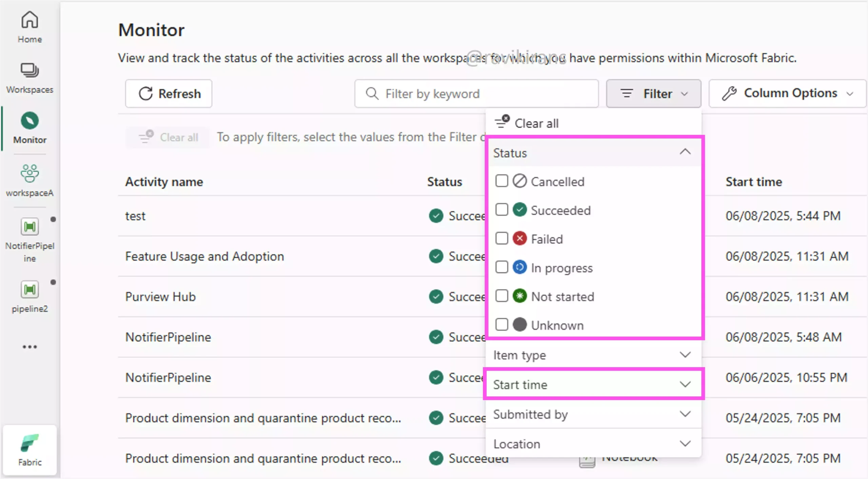This screenshot has height=479, width=868.
Task: Click the greyed Clear all button below toolbar
Action: [x=169, y=137]
